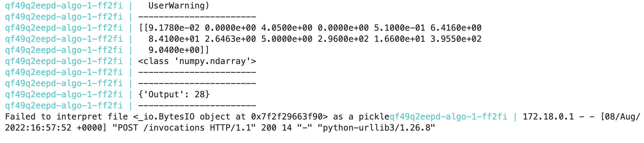Click the array value 5.0000e+00
The width and height of the screenshot is (644, 143).
point(287,39)
